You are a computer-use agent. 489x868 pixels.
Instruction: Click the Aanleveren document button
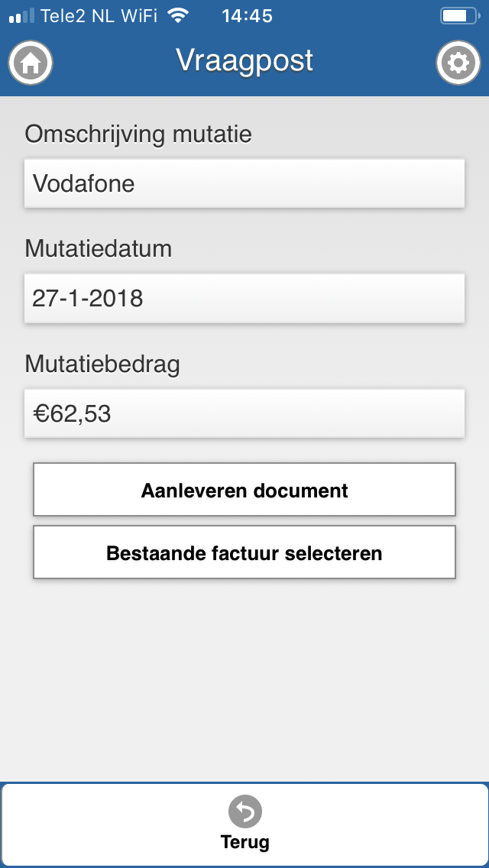pos(244,489)
